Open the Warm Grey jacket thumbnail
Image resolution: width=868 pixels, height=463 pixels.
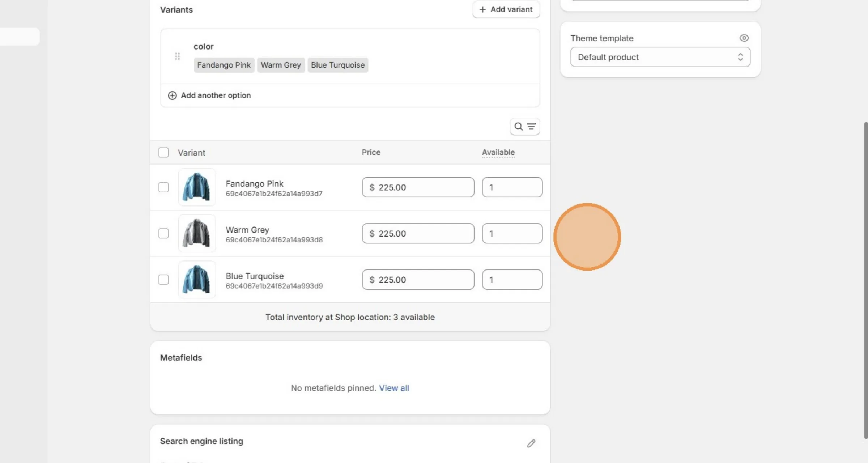tap(197, 234)
